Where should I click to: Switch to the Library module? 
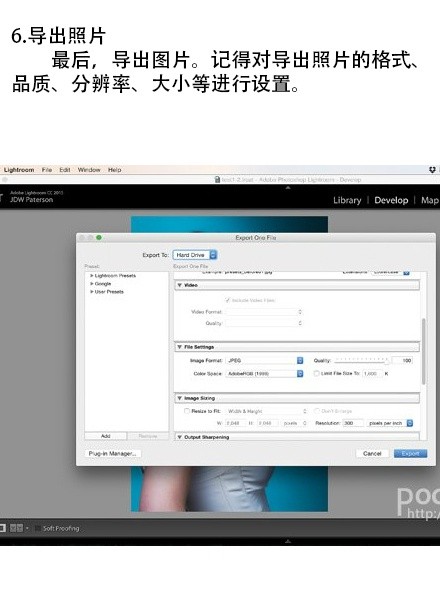(347, 200)
